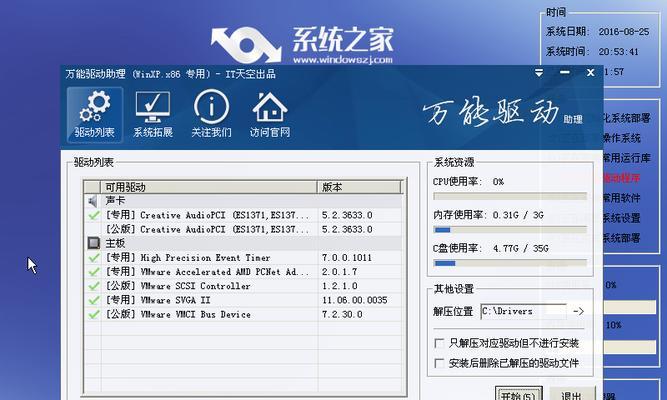Toggle checkmark for High Precision Event Timer
Viewport: 667px width, 400px height.
tap(94, 258)
